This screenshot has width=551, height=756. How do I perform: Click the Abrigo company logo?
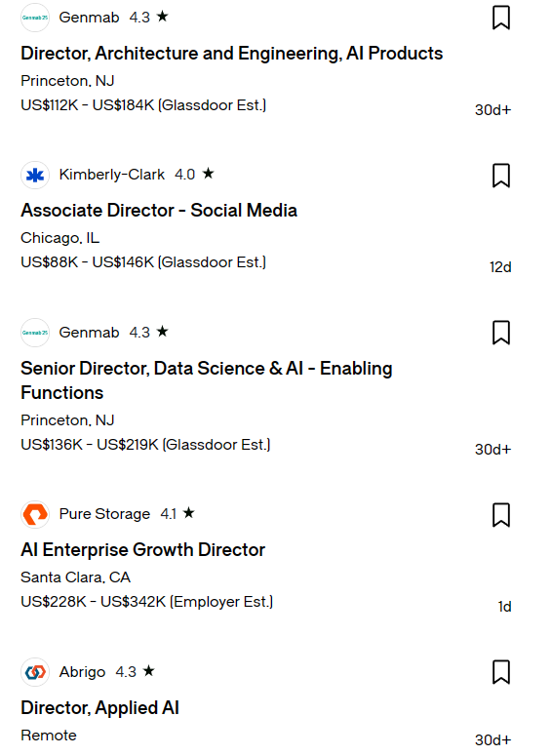click(35, 672)
